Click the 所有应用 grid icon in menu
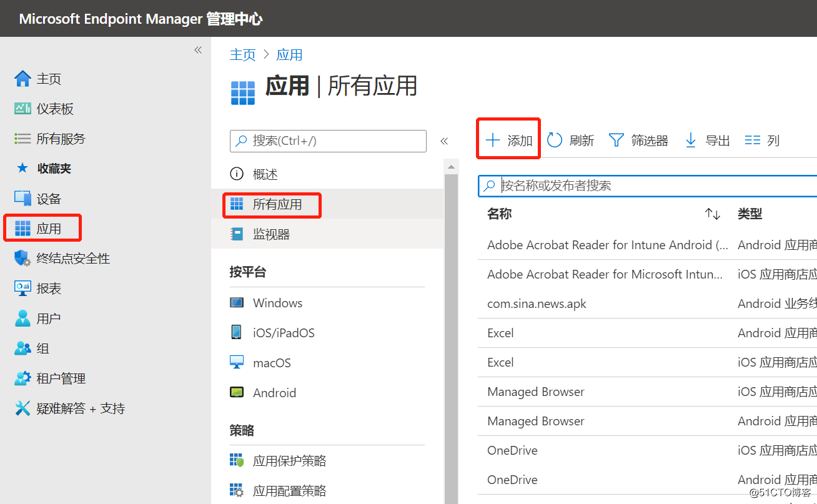 [x=237, y=204]
